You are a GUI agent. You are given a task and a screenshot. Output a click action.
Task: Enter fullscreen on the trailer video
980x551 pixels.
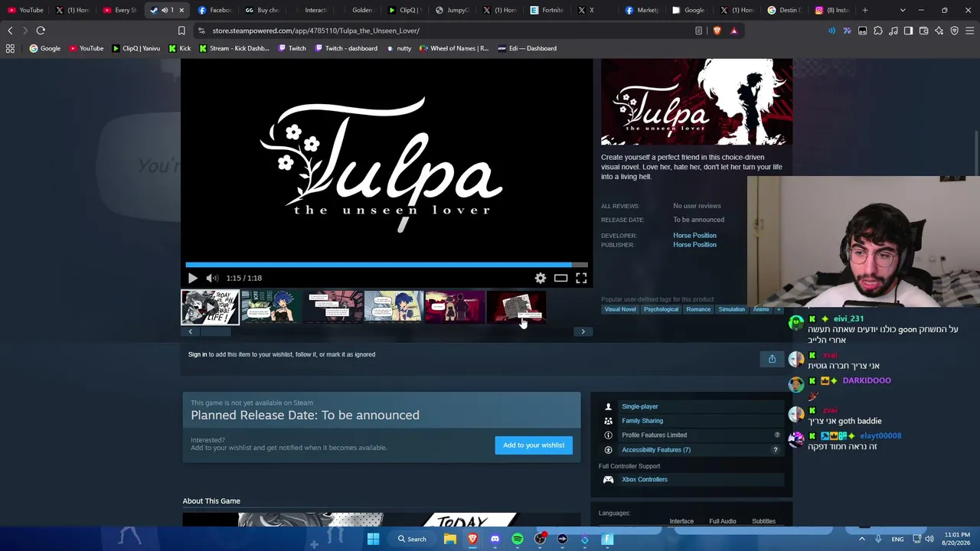pos(581,279)
